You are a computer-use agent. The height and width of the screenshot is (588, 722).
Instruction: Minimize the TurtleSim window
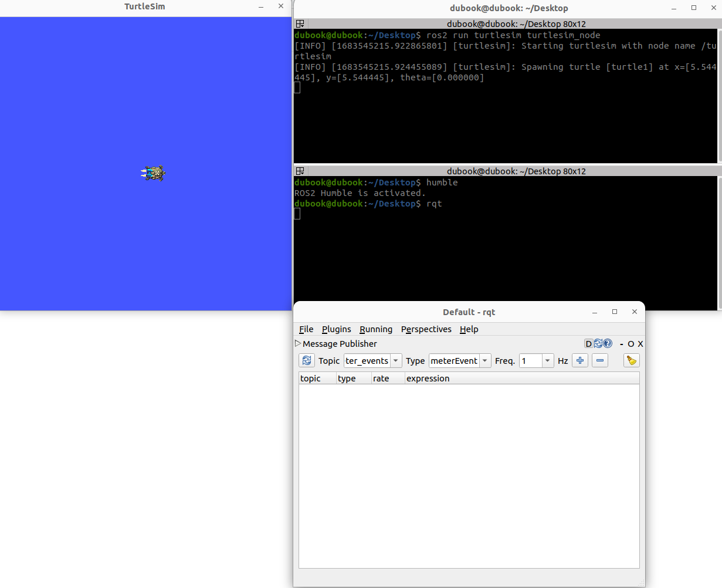[x=261, y=6]
